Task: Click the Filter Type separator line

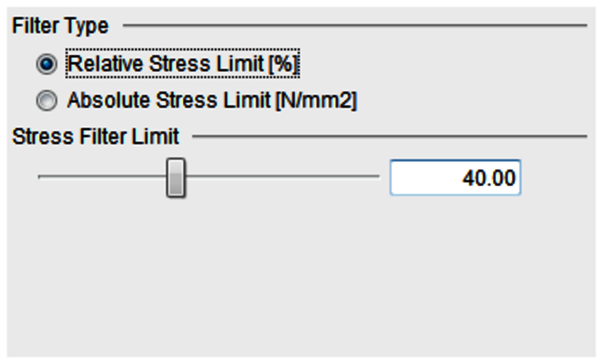Action: (x=351, y=25)
